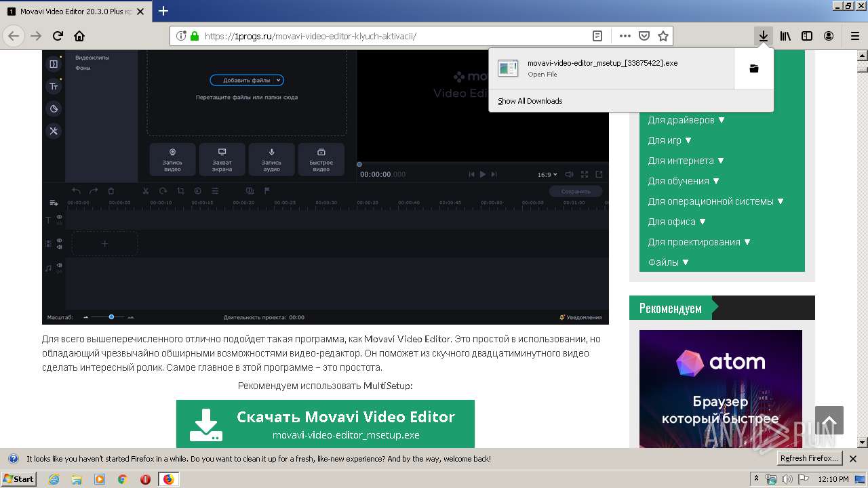868x488 pixels.
Task: Toggle reader view icon in address bar
Action: click(597, 36)
